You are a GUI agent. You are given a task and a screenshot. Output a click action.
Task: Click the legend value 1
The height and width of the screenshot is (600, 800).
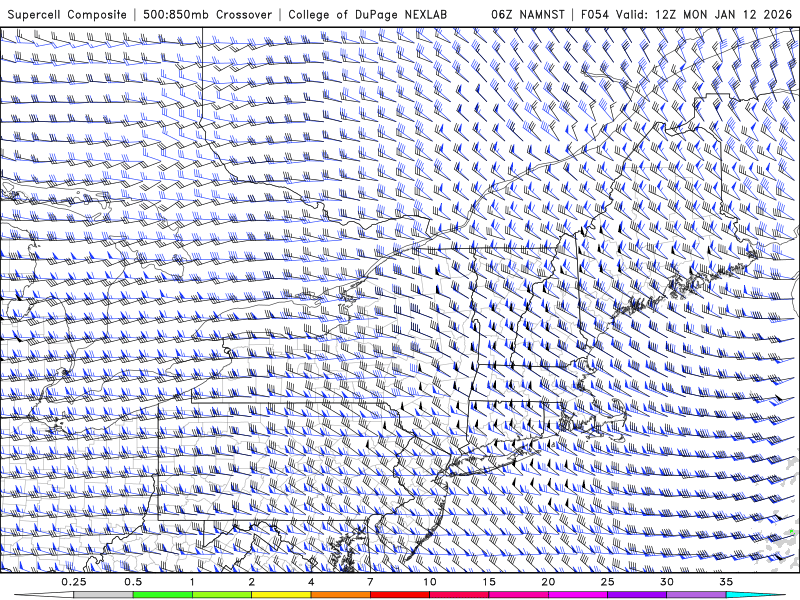(x=192, y=582)
